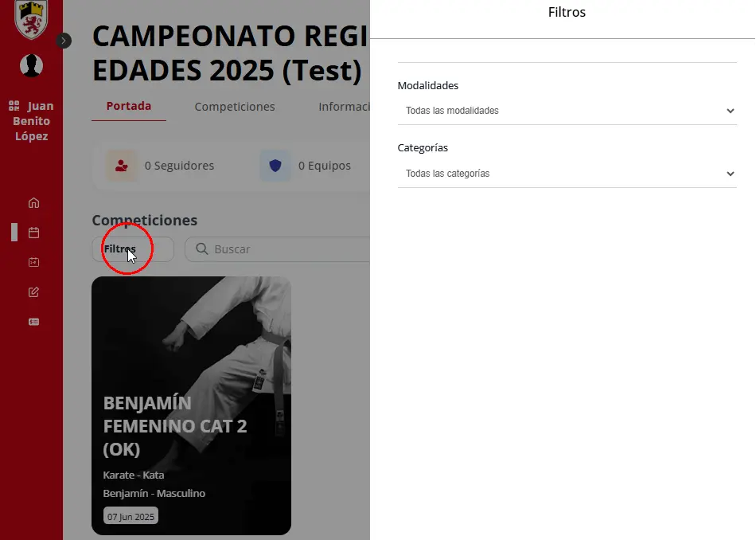Click the magnifier icon in search box
The width and height of the screenshot is (756, 540).
click(x=202, y=249)
